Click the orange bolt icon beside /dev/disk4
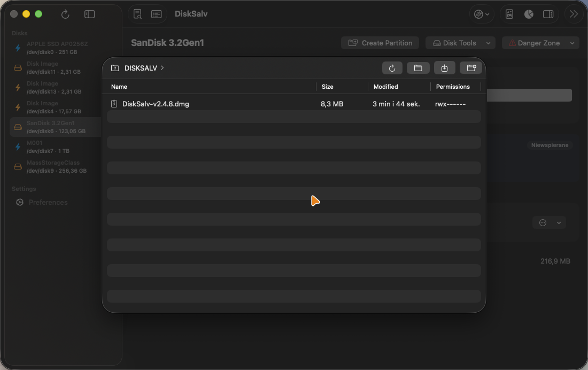 coord(18,107)
